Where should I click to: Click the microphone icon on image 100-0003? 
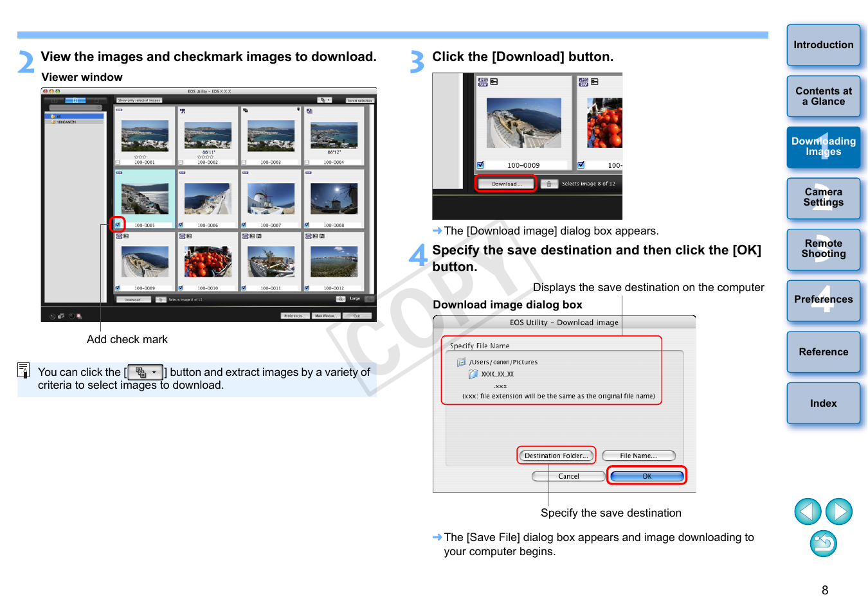(298, 109)
